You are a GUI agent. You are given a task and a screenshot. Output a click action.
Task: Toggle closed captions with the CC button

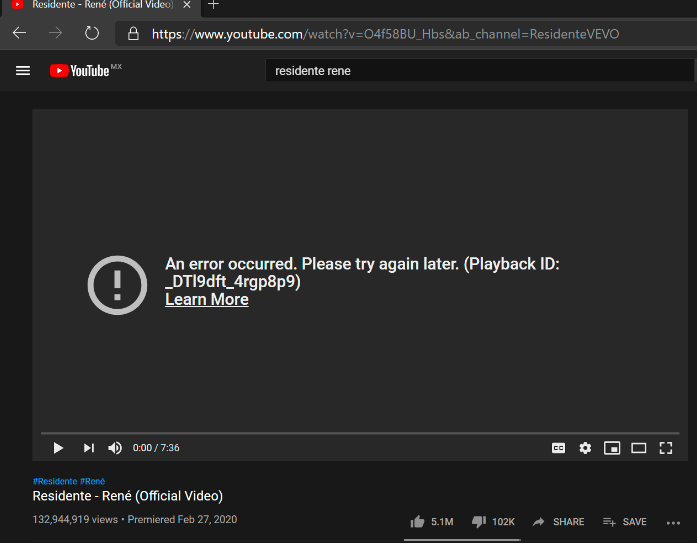[x=558, y=448]
